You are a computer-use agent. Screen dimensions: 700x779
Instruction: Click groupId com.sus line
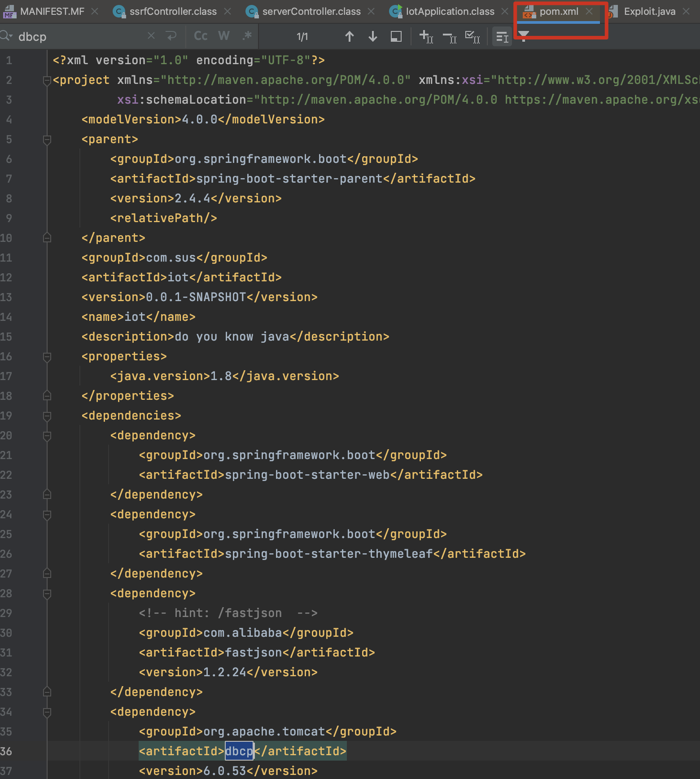pyautogui.click(x=174, y=258)
